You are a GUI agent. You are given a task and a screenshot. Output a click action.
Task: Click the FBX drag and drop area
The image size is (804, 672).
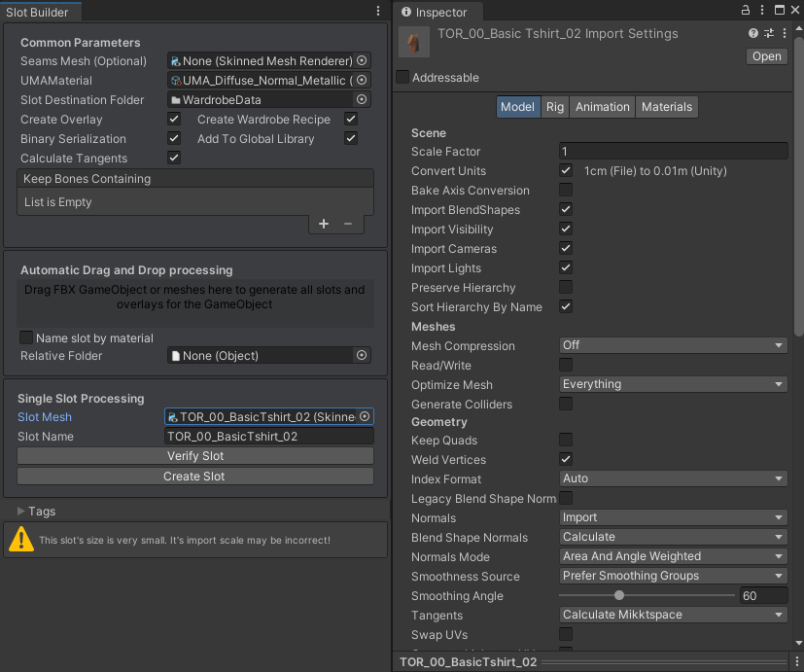[x=195, y=302]
